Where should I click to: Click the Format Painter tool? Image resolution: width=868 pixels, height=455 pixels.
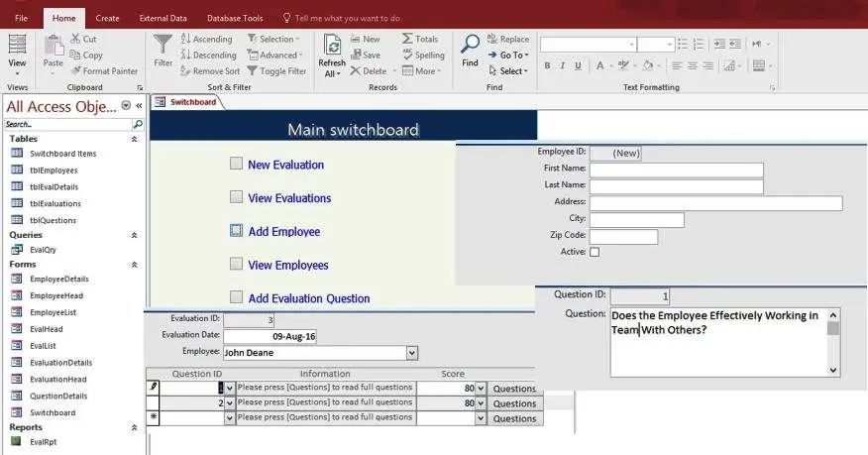[104, 70]
